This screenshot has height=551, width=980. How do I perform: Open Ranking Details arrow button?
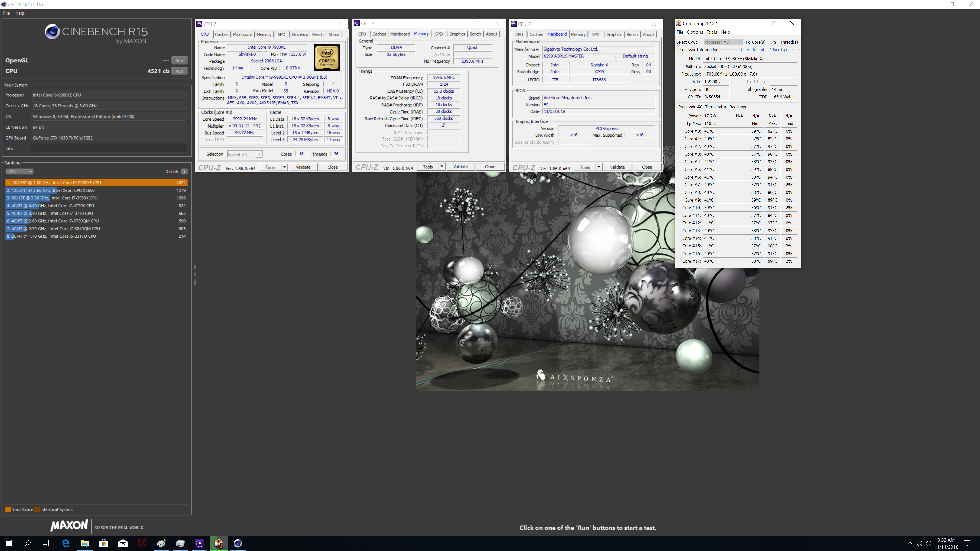click(184, 171)
